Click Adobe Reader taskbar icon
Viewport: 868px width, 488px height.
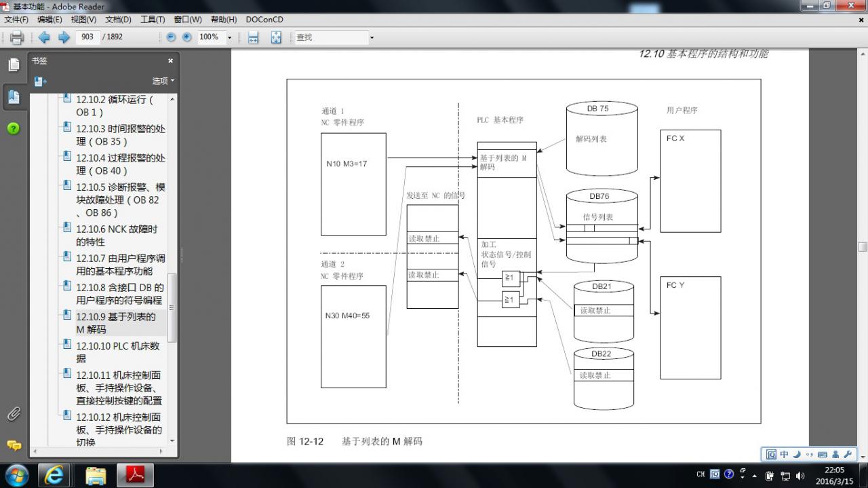tap(136, 475)
